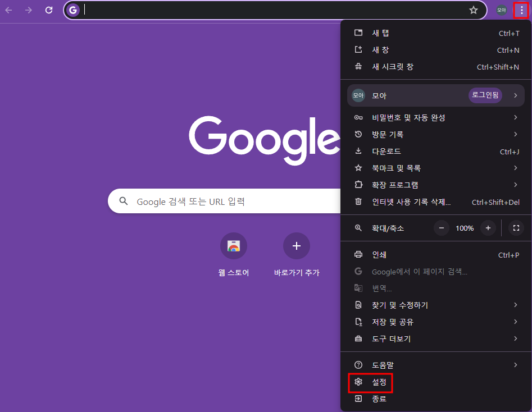This screenshot has width=532, height=412.
Task: Reload the current page
Action: pyautogui.click(x=49, y=10)
